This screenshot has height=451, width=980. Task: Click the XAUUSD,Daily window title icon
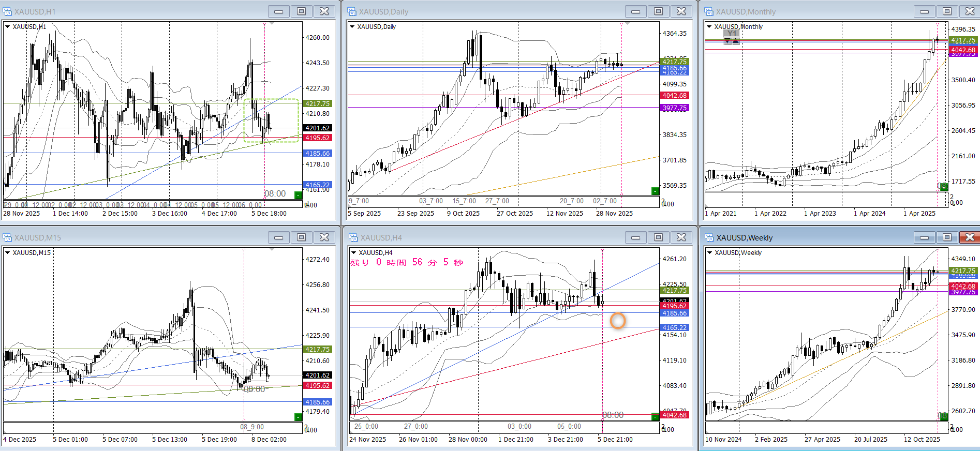352,11
